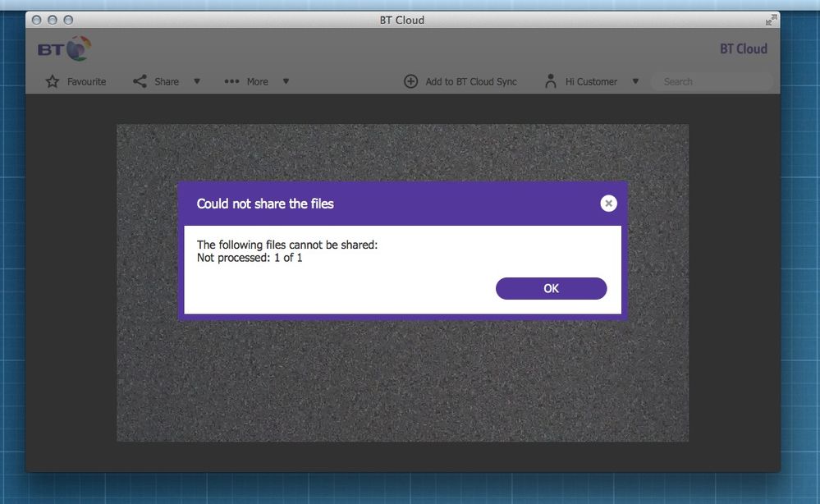
Task: Click the 'Add to BT Cloud Sync' text
Action: [471, 81]
